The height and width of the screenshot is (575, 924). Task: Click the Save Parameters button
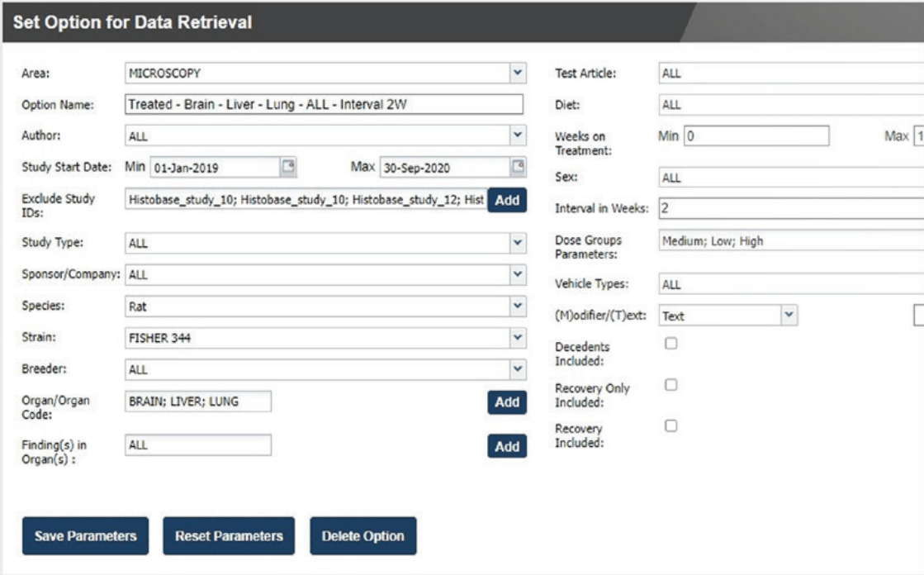[85, 536]
